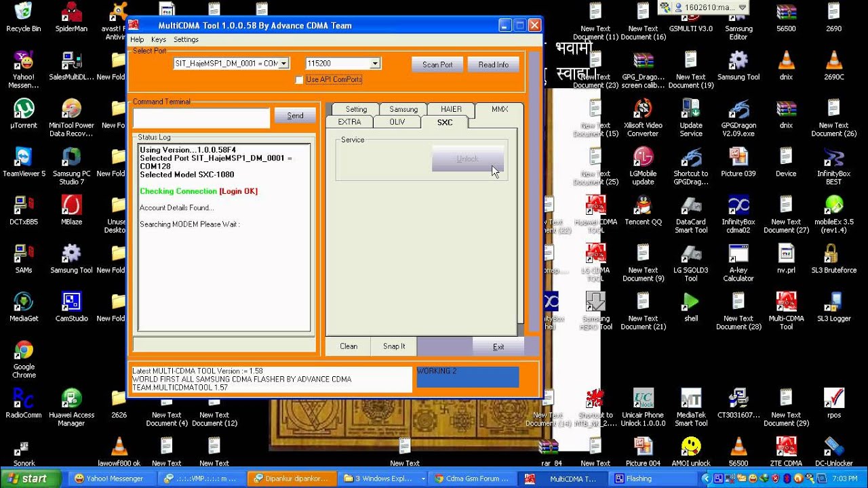
Task: Open the Xilisoft Video Converter icon
Action: (x=643, y=118)
